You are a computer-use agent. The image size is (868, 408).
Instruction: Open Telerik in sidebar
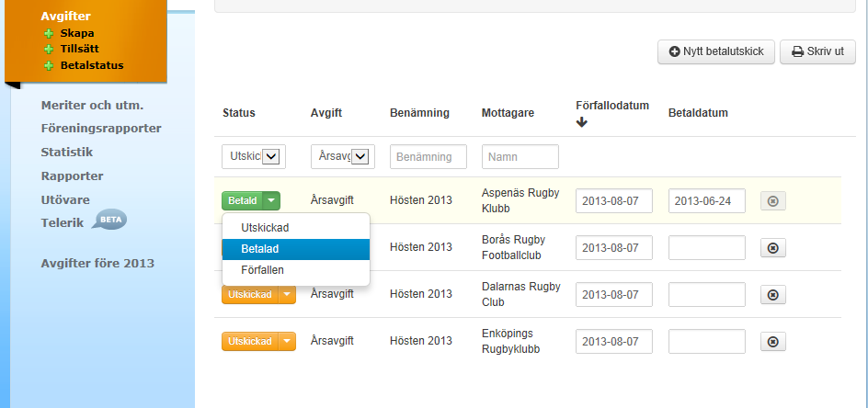[x=62, y=223]
